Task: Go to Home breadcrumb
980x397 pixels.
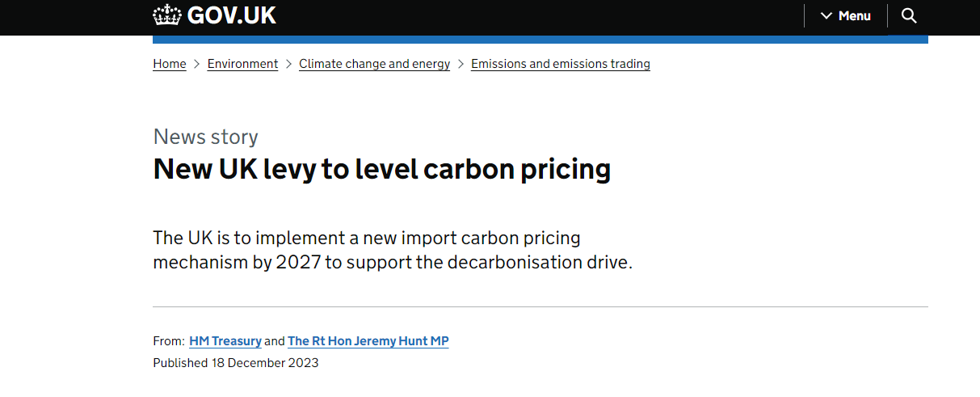Action: click(170, 64)
